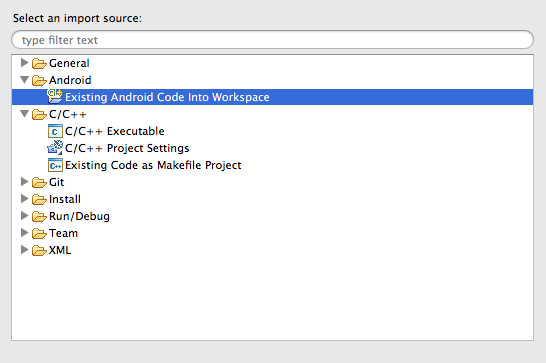Expand the Git category triangle
Viewport: 546px width, 363px height.
(x=24, y=182)
